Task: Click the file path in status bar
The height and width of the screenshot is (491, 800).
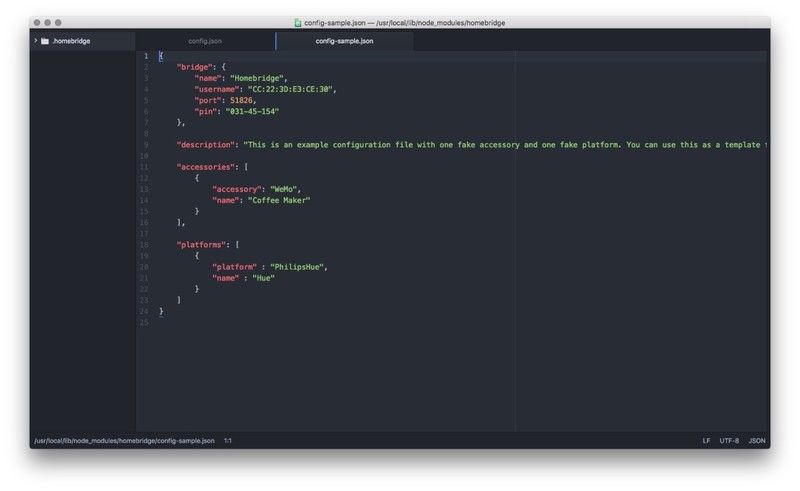Action: (124, 440)
